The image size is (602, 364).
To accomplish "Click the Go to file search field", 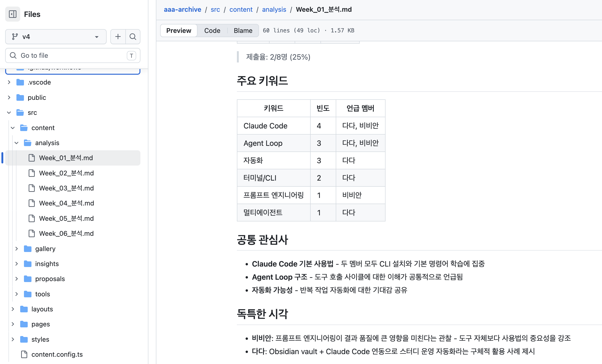I will point(73,56).
